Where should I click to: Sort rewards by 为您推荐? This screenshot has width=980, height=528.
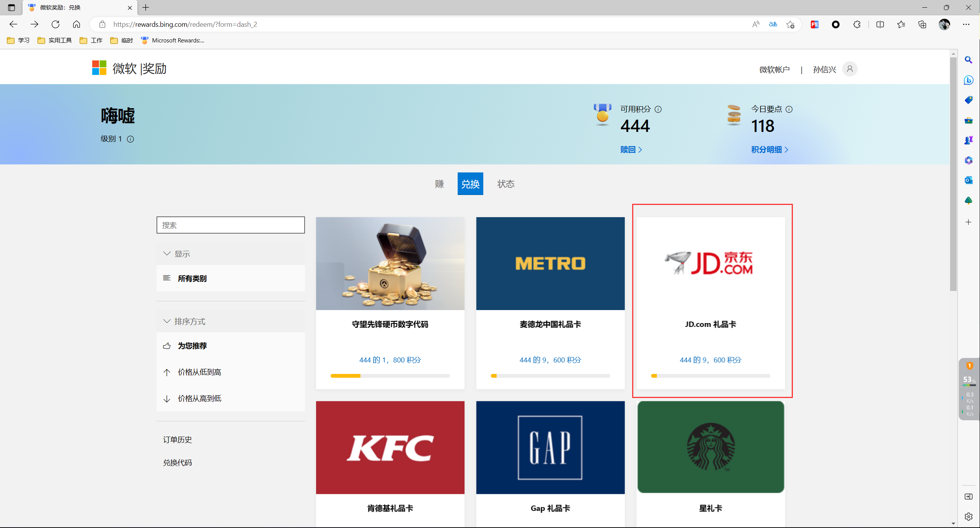[x=231, y=346]
